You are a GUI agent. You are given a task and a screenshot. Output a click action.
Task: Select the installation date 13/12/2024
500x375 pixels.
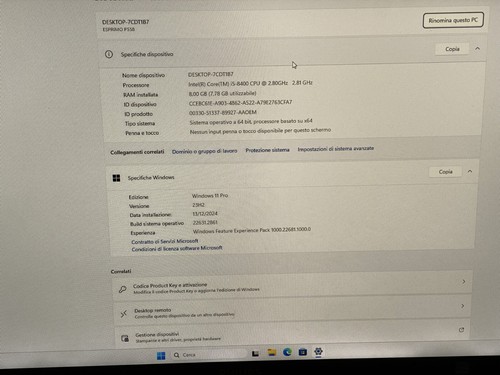205,213
